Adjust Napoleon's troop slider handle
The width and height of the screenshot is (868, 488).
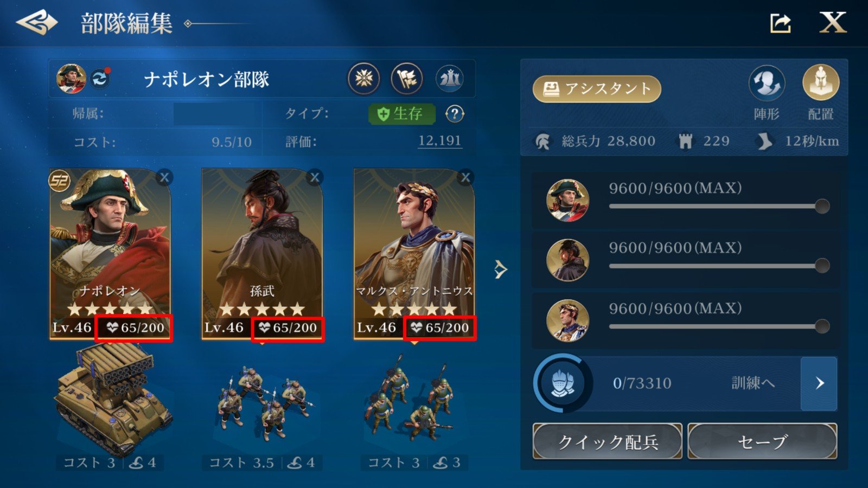(822, 206)
